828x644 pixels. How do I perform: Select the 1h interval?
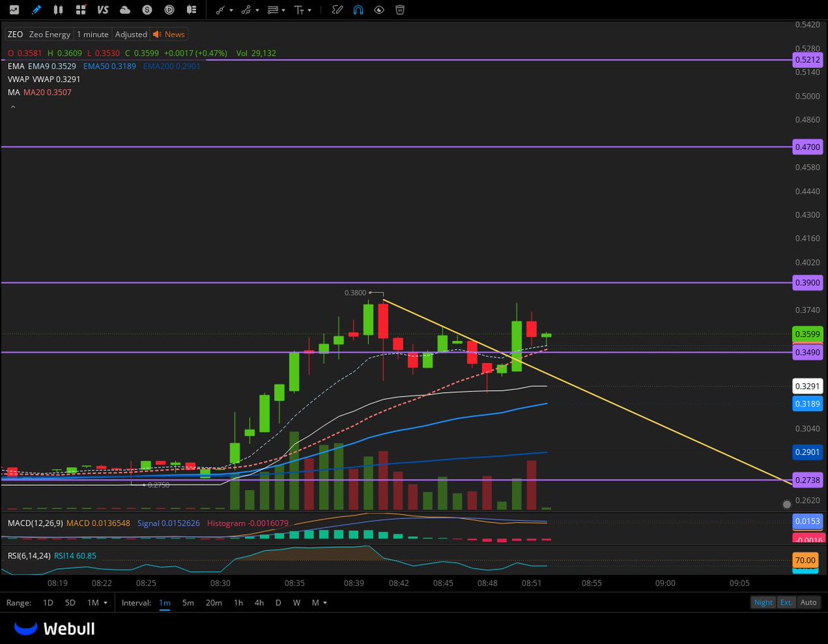coord(238,603)
